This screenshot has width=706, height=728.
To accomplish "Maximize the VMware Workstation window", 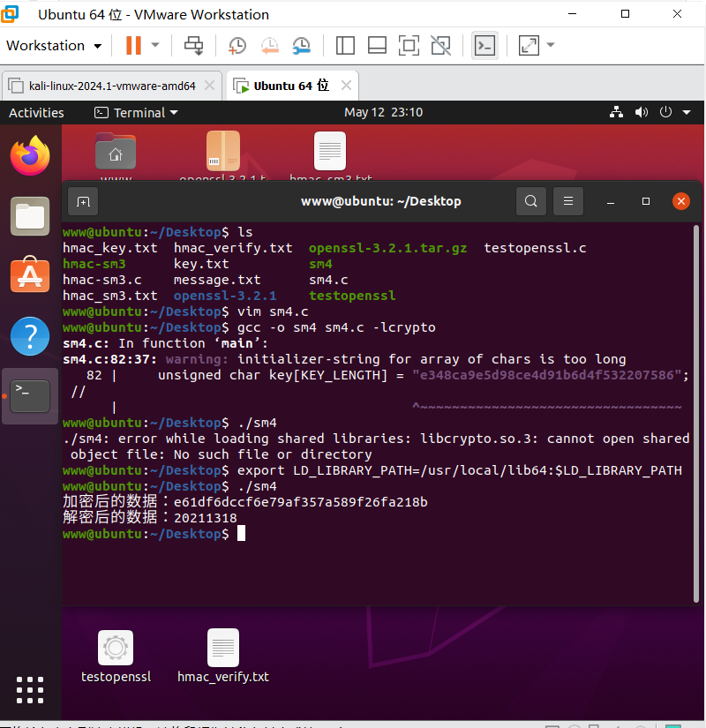I will click(x=625, y=14).
